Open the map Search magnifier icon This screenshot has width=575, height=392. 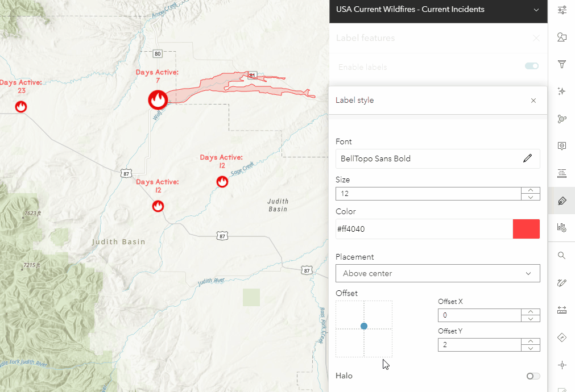click(x=562, y=255)
